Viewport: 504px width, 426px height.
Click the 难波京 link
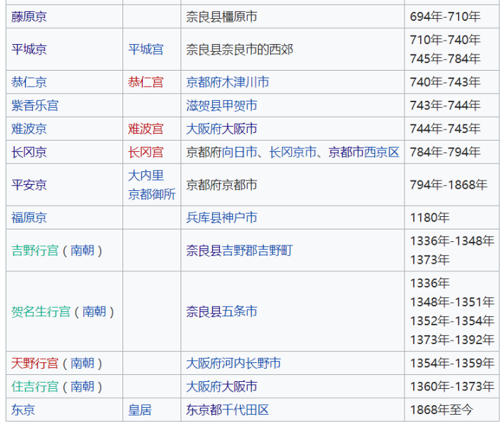(29, 129)
